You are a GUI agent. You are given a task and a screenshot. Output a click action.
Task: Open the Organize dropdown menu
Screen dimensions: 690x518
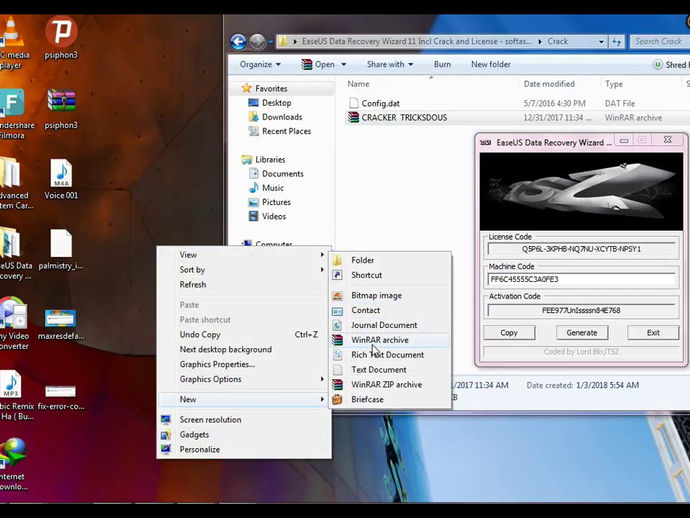pos(260,64)
